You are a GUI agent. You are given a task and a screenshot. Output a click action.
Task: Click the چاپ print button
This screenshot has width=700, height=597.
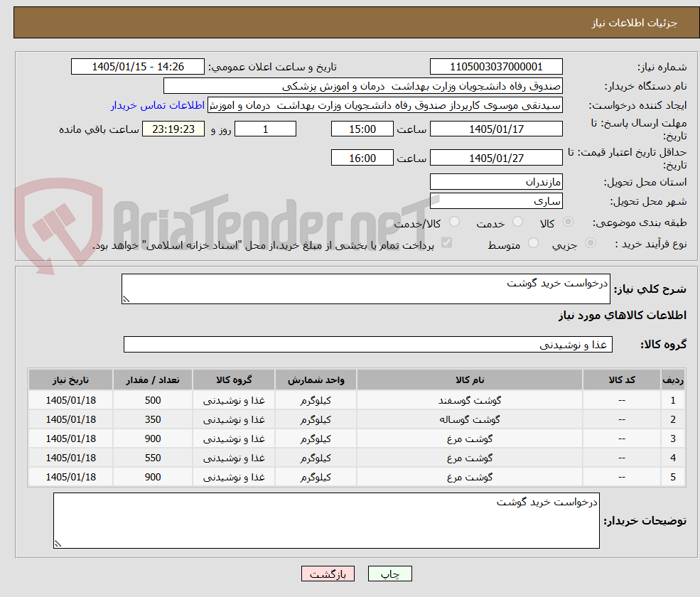[389, 574]
